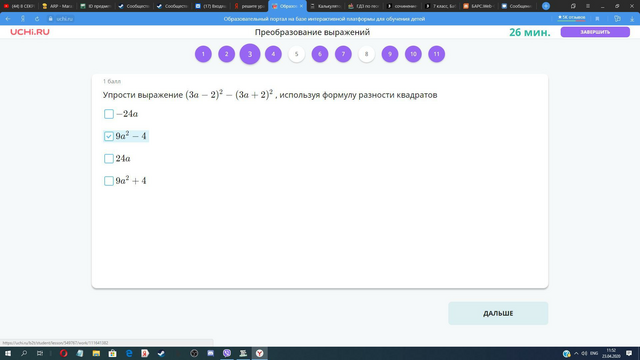Jump to question 8 circle
640x360 pixels.
[x=367, y=54]
